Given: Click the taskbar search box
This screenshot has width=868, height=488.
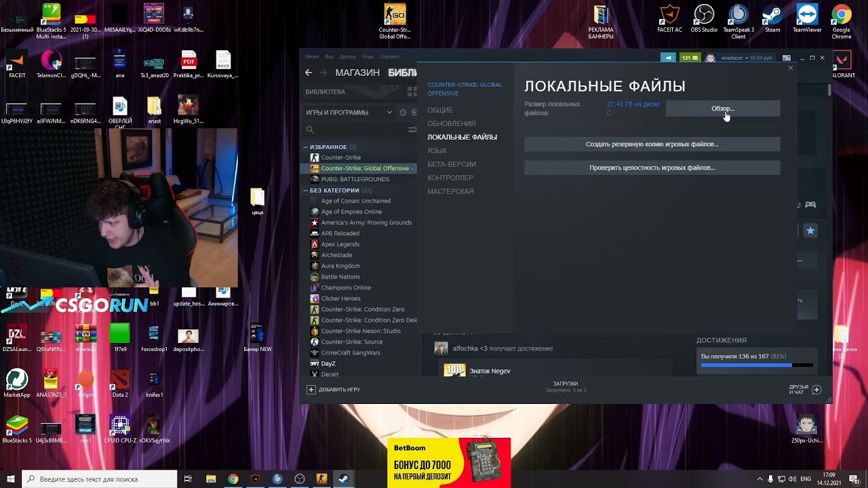Looking at the screenshot, I should point(100,479).
